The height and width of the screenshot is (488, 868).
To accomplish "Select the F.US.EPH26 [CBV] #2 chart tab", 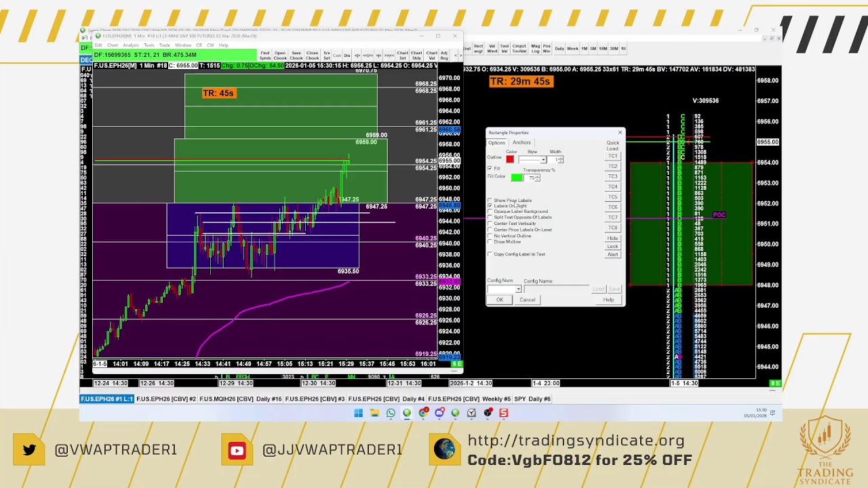I will coord(166,399).
